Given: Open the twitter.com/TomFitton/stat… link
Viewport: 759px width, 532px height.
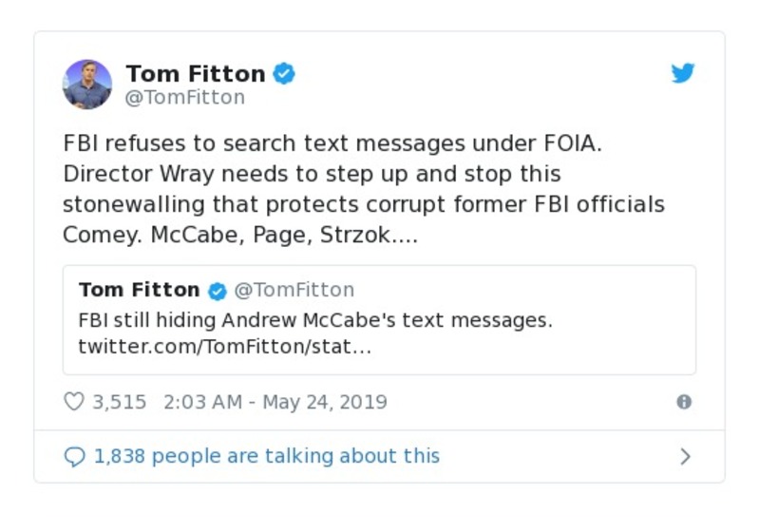Looking at the screenshot, I should (x=224, y=347).
